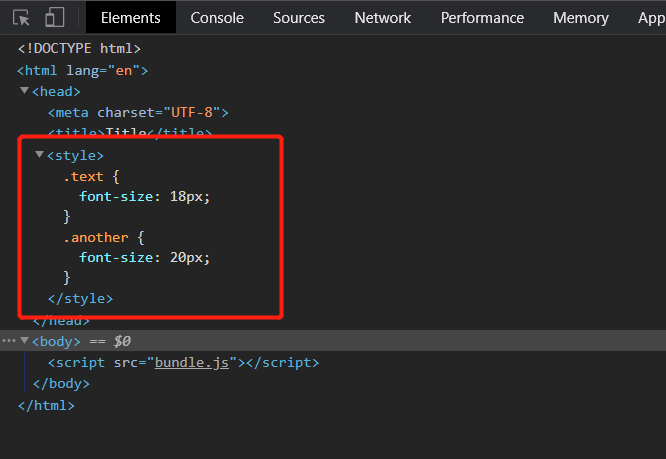Open the bundle.js script link

[x=192, y=363]
